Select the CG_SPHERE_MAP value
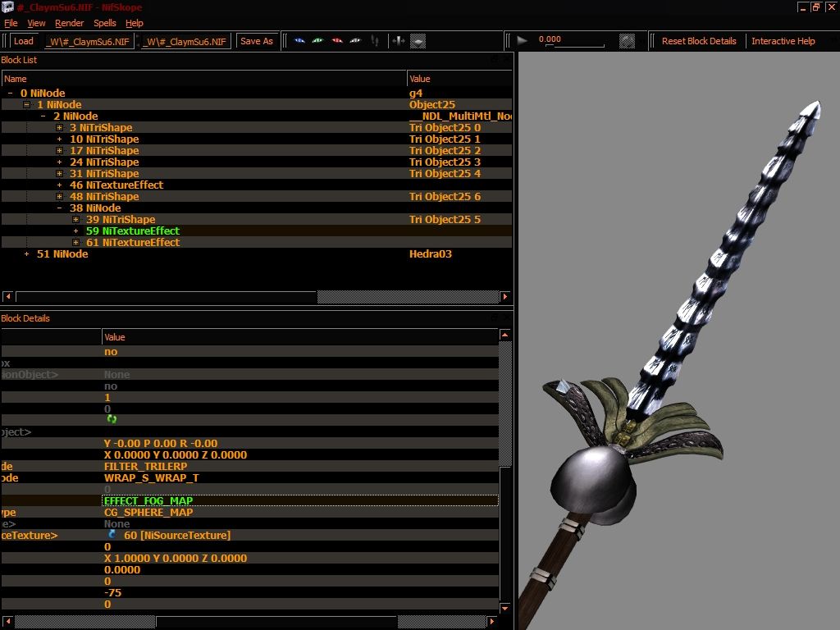 coord(148,512)
